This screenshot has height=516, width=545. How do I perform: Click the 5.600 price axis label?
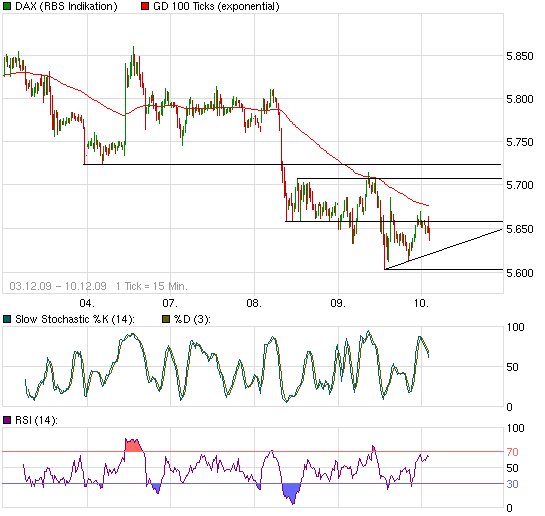pos(520,273)
